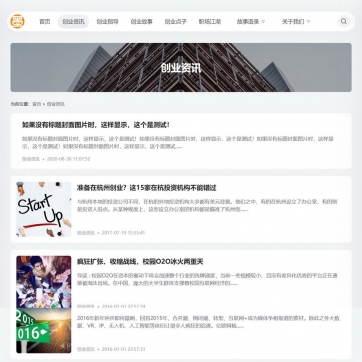This screenshot has height=362, width=362.
Task: Click the Start Up article thumbnail
Action: pos(44,209)
